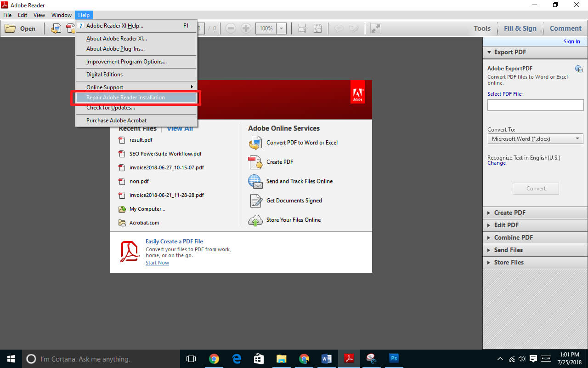Switch to Photoshop in the taskbar
The image size is (588, 368).
pyautogui.click(x=394, y=359)
